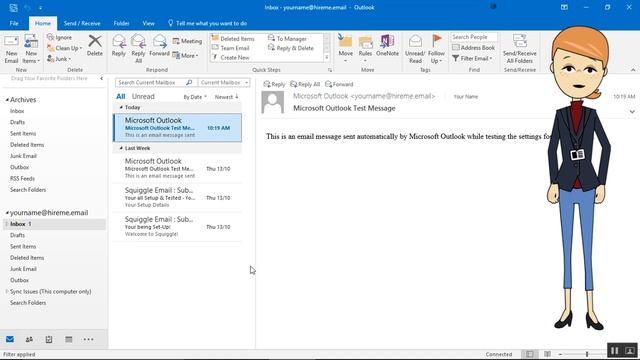The height and width of the screenshot is (360, 640).
Task: Collapse the ribbon with the arrow
Action: point(633,70)
